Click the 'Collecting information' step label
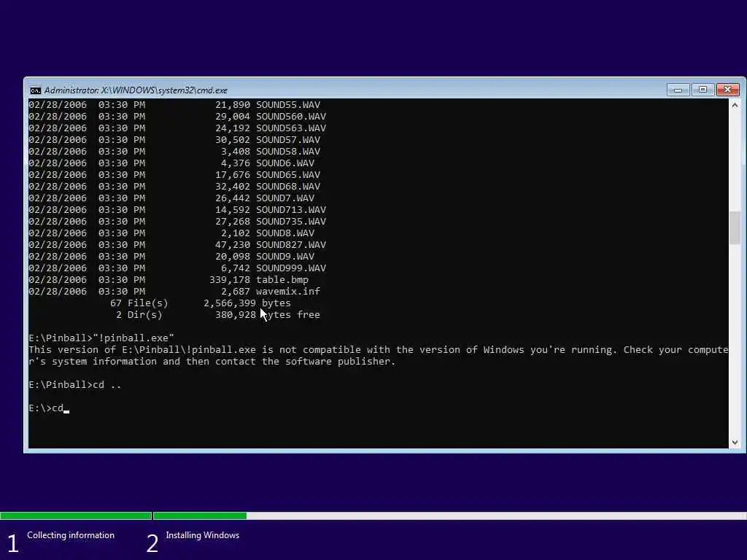Viewport: 747px width, 560px height. click(71, 535)
